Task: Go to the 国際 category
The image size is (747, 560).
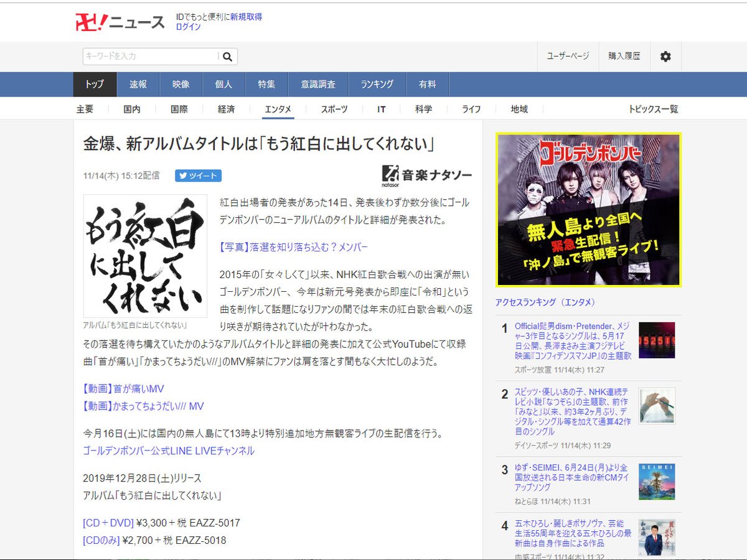Action: coord(179,109)
